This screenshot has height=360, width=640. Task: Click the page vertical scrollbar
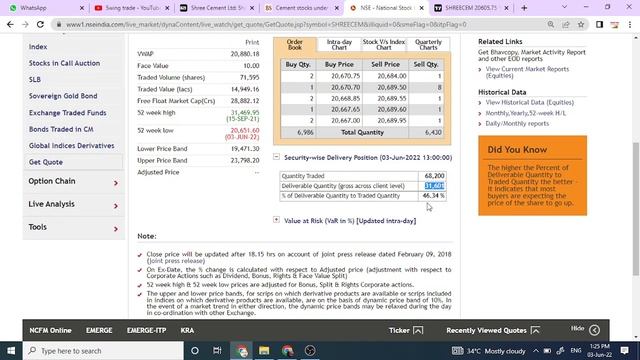(x=636, y=208)
